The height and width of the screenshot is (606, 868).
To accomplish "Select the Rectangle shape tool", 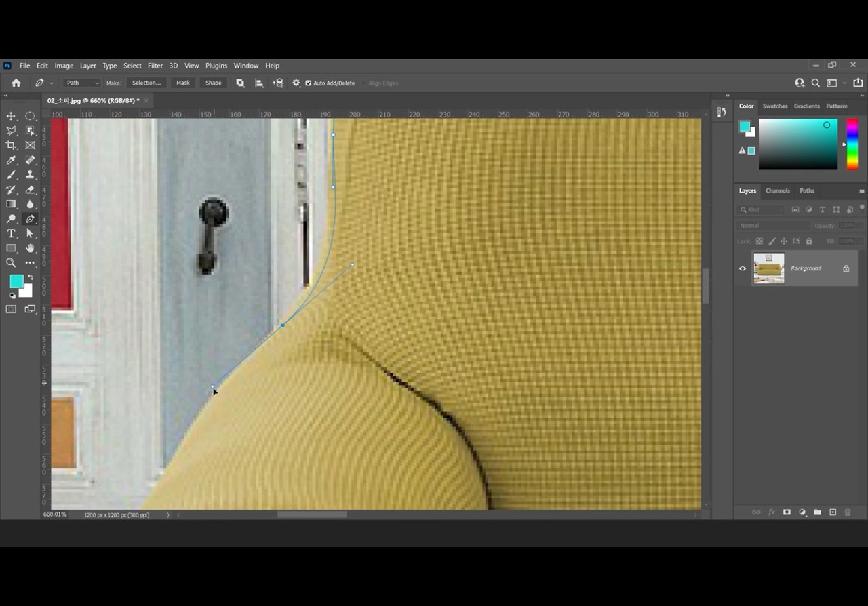I will [11, 248].
